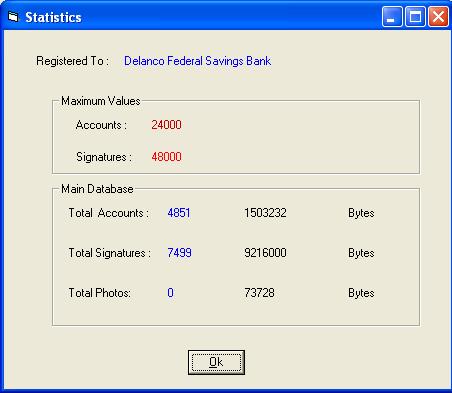Viewport: 452px width, 393px height.
Task: Click the 'Statistics' title text
Action: click(x=53, y=17)
